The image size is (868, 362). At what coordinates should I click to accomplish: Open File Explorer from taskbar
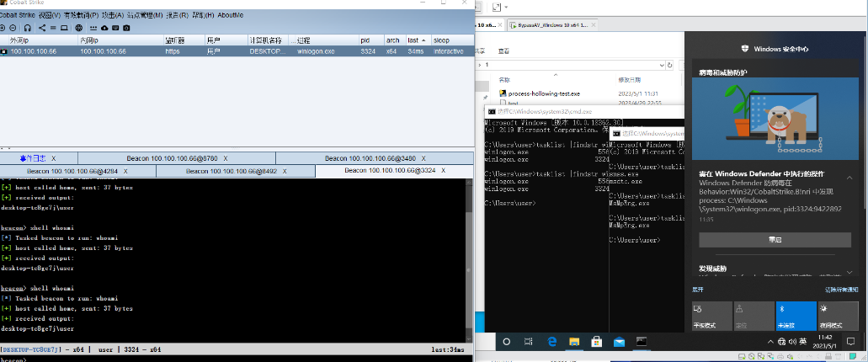click(x=574, y=342)
